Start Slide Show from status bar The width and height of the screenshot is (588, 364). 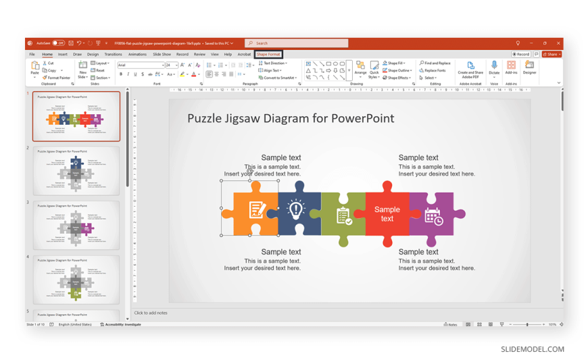point(501,324)
